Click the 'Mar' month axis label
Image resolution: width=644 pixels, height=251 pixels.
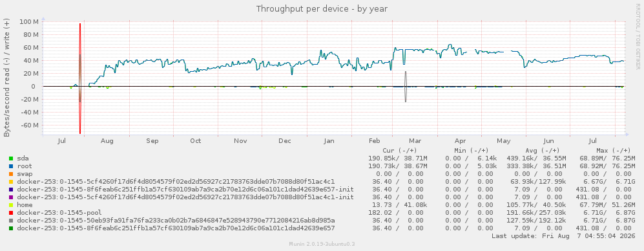pyautogui.click(x=415, y=141)
